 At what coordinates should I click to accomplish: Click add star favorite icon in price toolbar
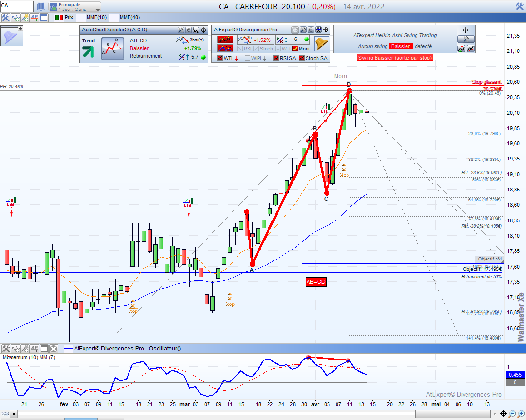(x=25, y=18)
